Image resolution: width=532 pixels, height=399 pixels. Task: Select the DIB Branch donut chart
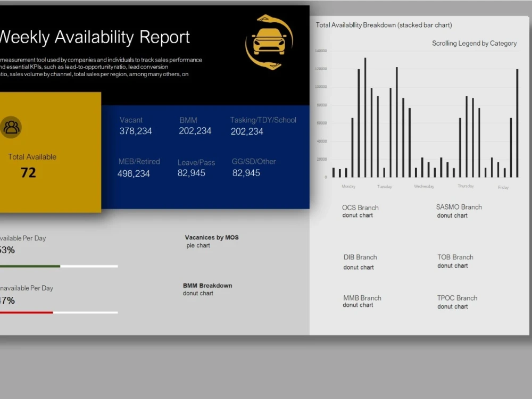point(360,262)
